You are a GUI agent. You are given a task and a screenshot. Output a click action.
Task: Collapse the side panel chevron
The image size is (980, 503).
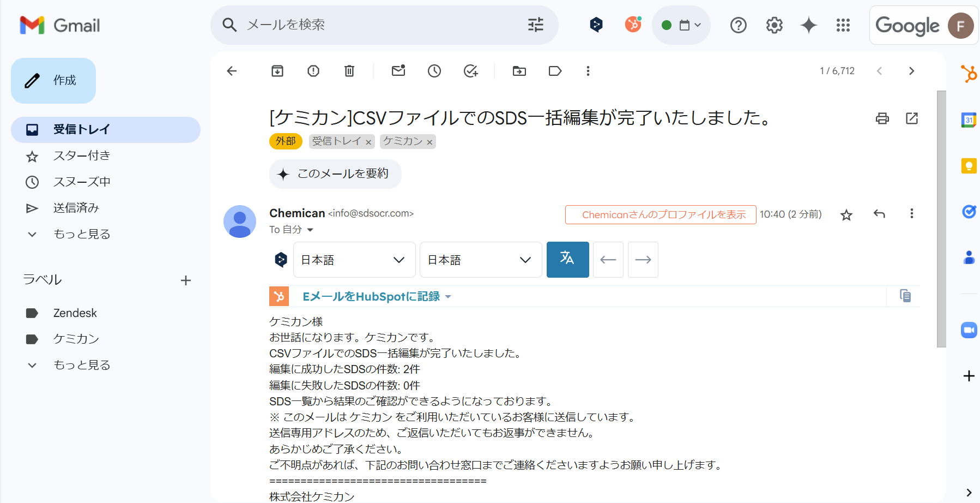pos(969,492)
